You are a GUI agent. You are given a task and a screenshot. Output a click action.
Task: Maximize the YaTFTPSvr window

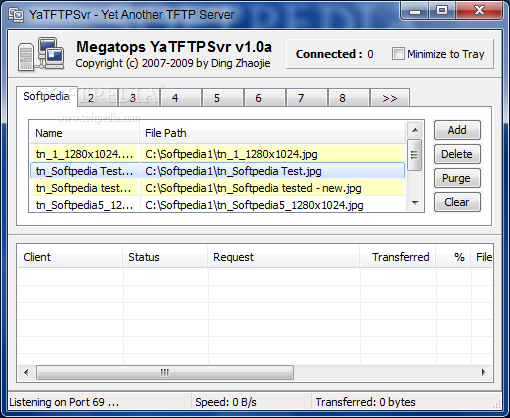pyautogui.click(x=442, y=11)
